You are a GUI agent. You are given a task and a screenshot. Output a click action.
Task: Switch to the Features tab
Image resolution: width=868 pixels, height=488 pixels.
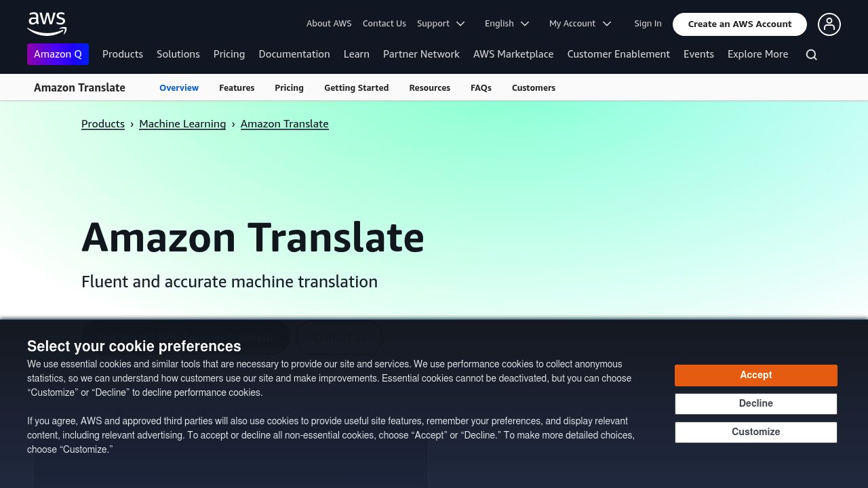(x=237, y=88)
